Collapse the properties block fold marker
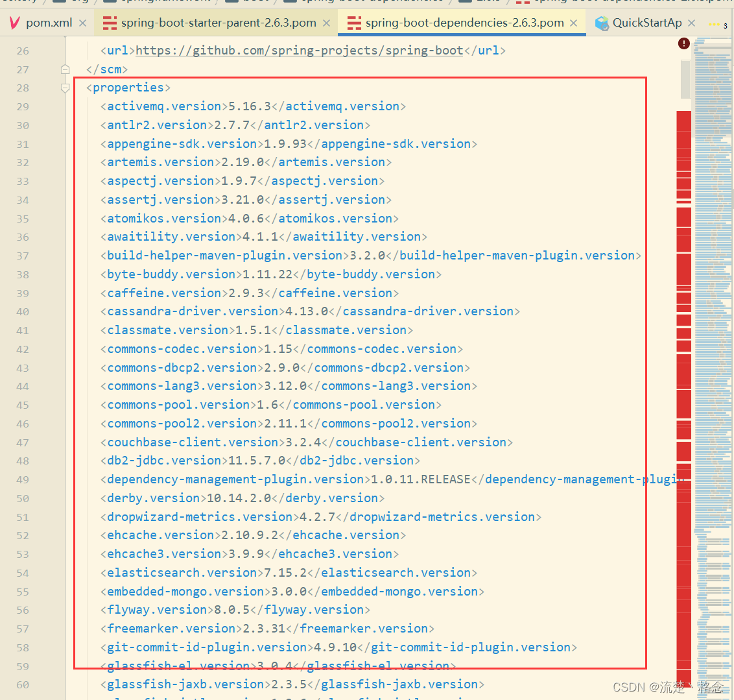 pos(65,88)
